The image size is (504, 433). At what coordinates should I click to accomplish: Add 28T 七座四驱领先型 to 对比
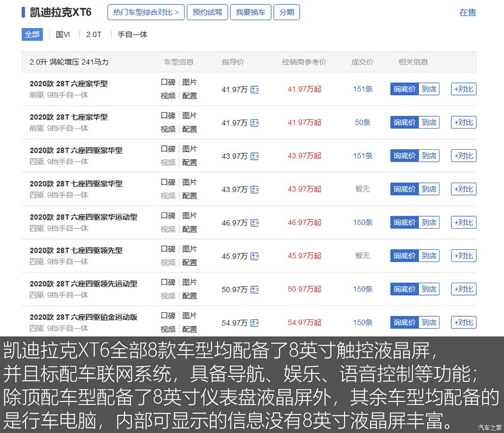coord(464,256)
